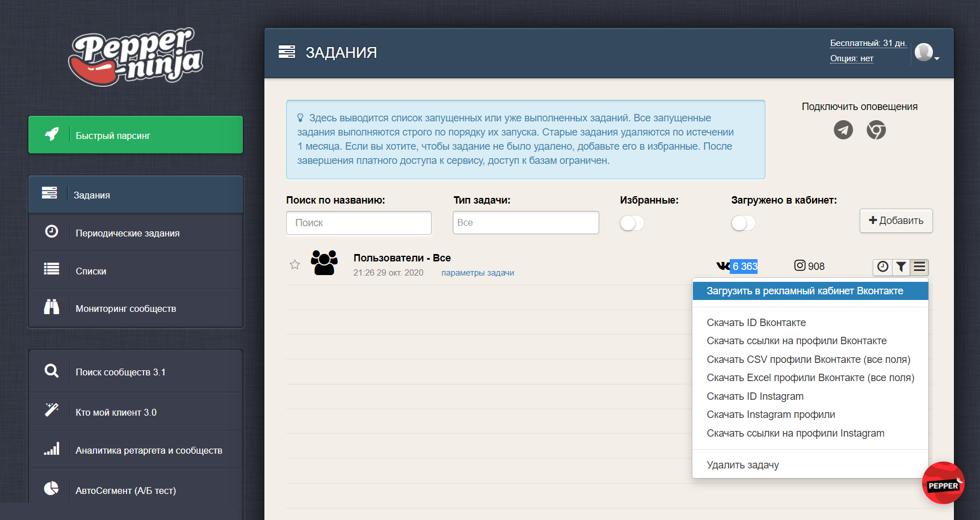Click the Опция: нет link
The image size is (980, 520).
(x=852, y=58)
